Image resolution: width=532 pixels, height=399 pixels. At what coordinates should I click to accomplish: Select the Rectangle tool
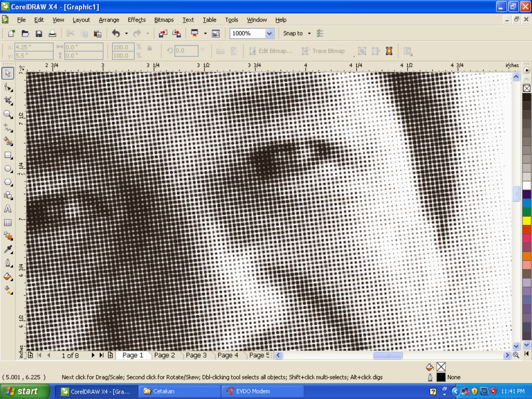(8, 155)
